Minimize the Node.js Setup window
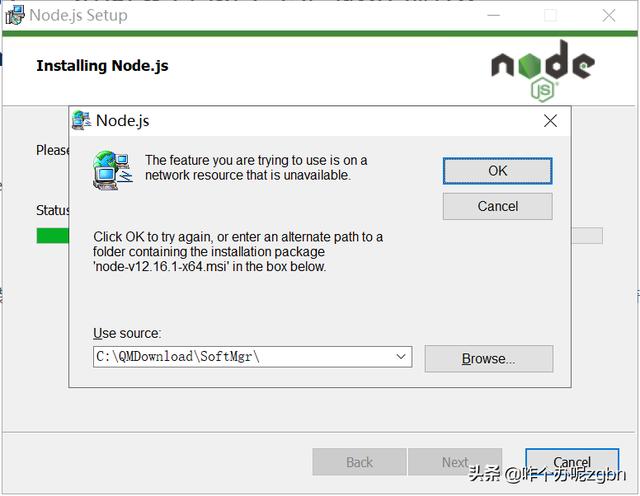Viewport: 640px width, 496px height. (493, 16)
